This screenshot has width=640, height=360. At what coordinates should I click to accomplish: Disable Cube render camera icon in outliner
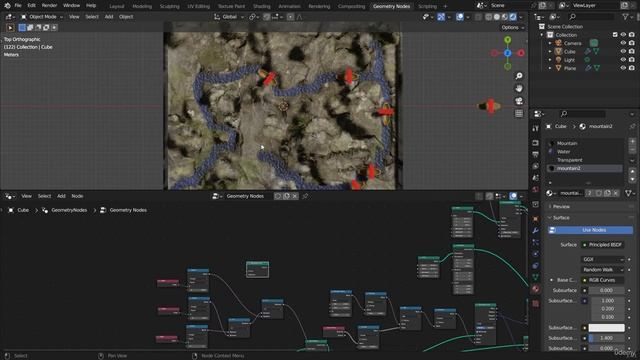point(632,51)
